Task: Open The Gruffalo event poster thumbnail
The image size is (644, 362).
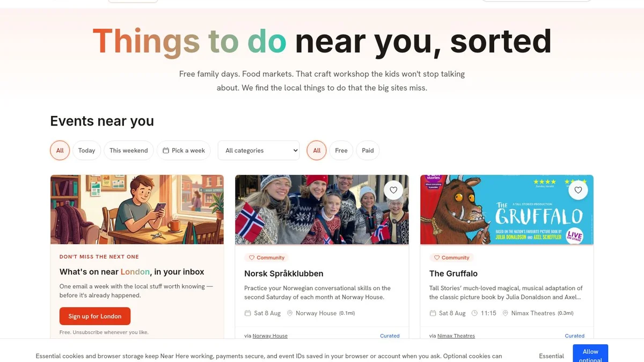Action: pyautogui.click(x=507, y=210)
